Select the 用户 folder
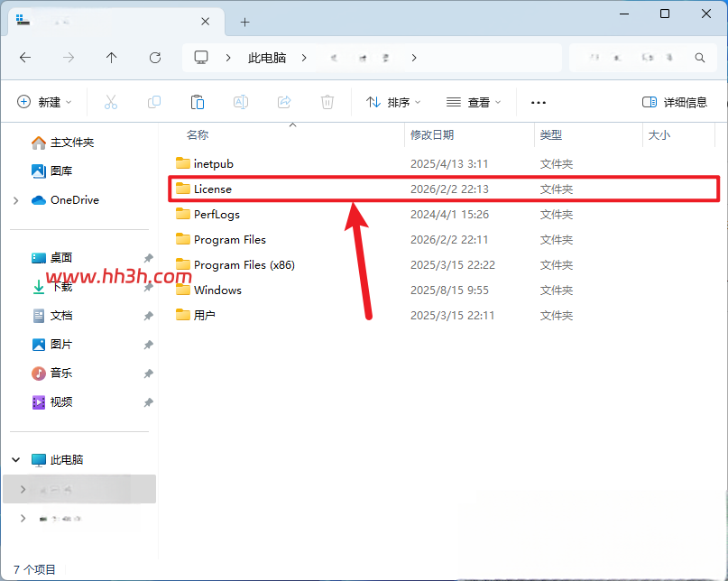 (x=444, y=315)
